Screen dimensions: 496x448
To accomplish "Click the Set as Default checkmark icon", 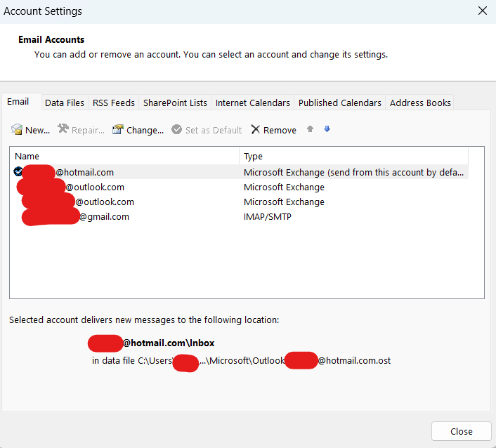I will [x=176, y=129].
